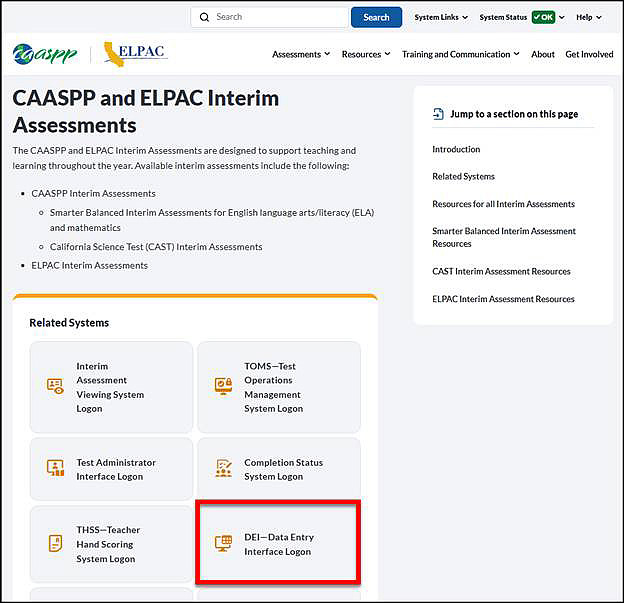Jump to CAST Interim Assessment Resources
The width and height of the screenshot is (624, 603).
tap(501, 271)
